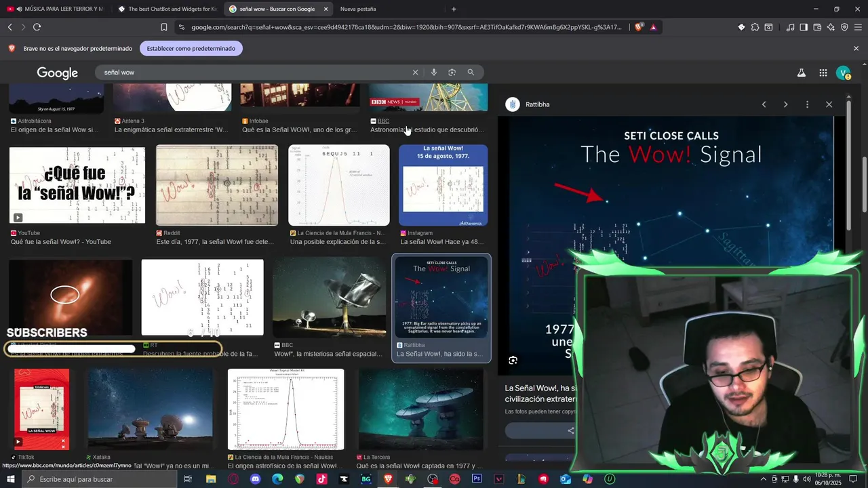Image resolution: width=868 pixels, height=488 pixels.
Task: Click 'La enigmática señal extraterrestre' Antena 3 link
Action: point(172,129)
